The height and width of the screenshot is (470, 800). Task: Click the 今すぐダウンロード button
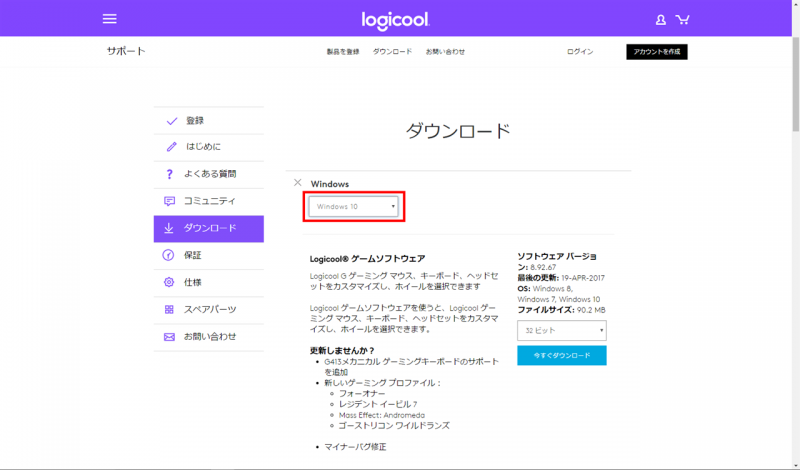pyautogui.click(x=562, y=356)
